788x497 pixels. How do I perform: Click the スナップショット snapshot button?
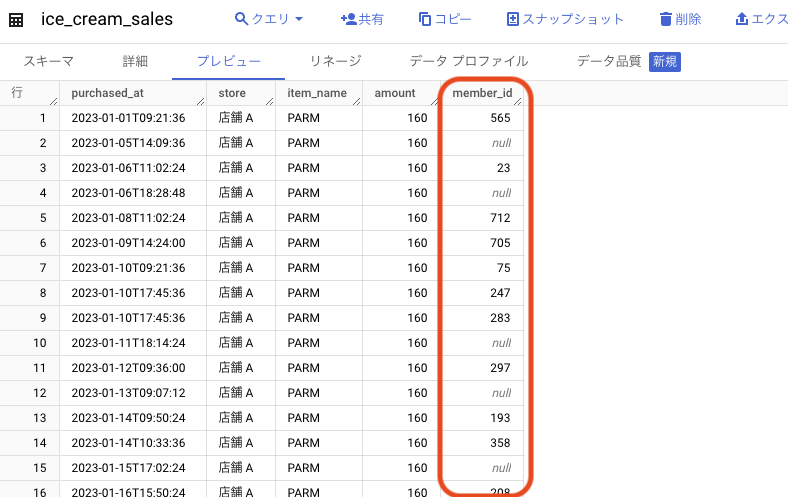(x=565, y=19)
